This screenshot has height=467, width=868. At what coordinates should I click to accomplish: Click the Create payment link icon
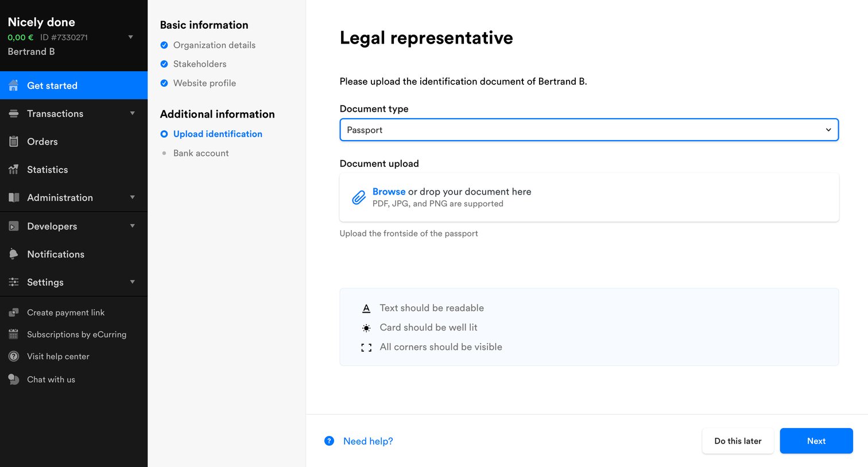tap(14, 313)
